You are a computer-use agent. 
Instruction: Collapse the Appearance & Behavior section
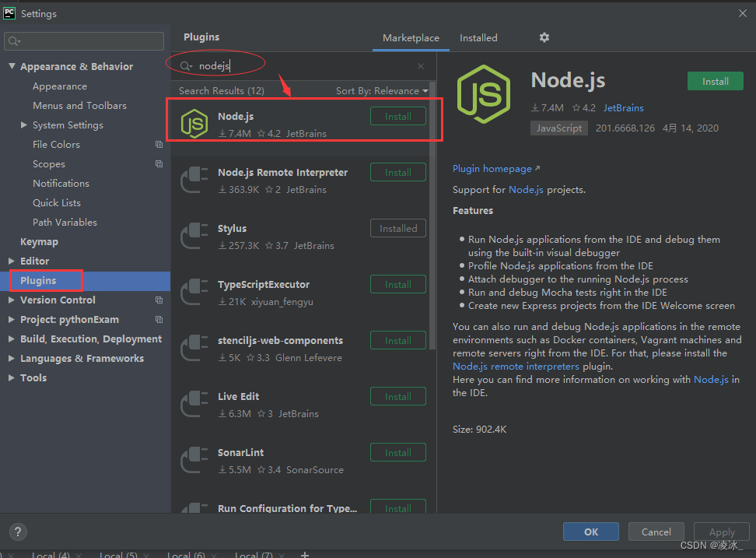(x=12, y=66)
